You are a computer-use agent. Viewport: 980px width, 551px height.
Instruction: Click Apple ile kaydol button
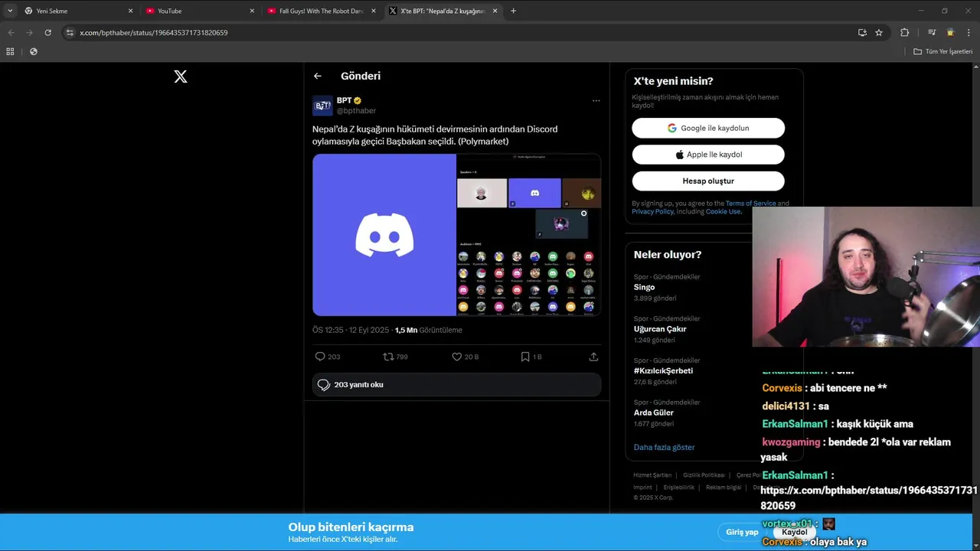tap(708, 155)
